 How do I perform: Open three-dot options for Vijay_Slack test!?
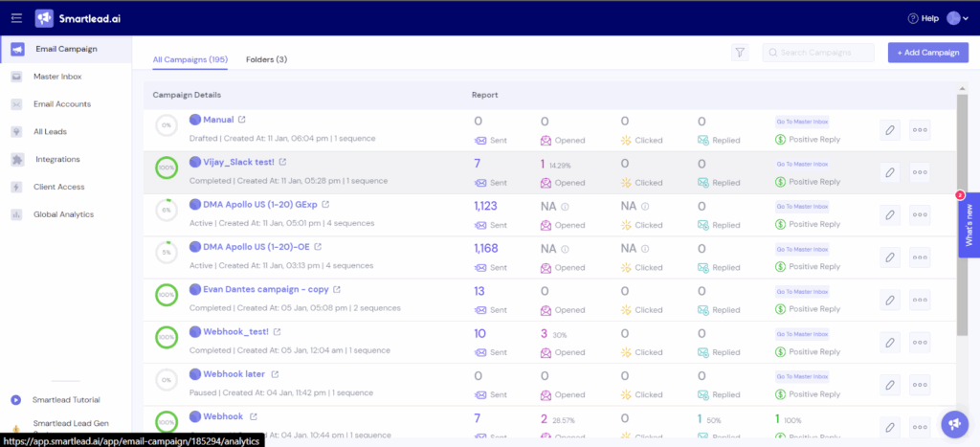920,172
